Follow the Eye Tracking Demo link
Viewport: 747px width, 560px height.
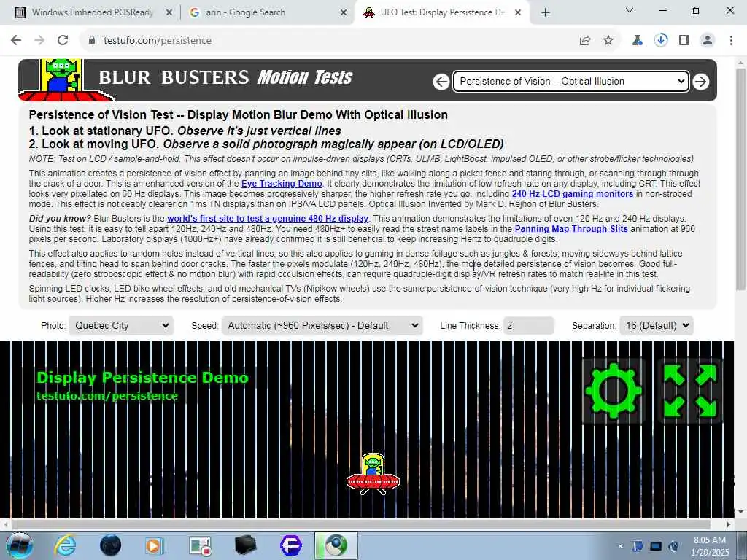click(x=282, y=184)
